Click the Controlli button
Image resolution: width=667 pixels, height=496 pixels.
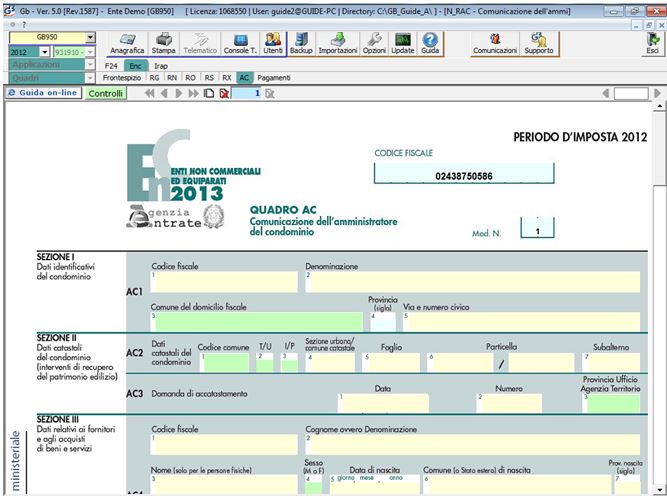(105, 93)
